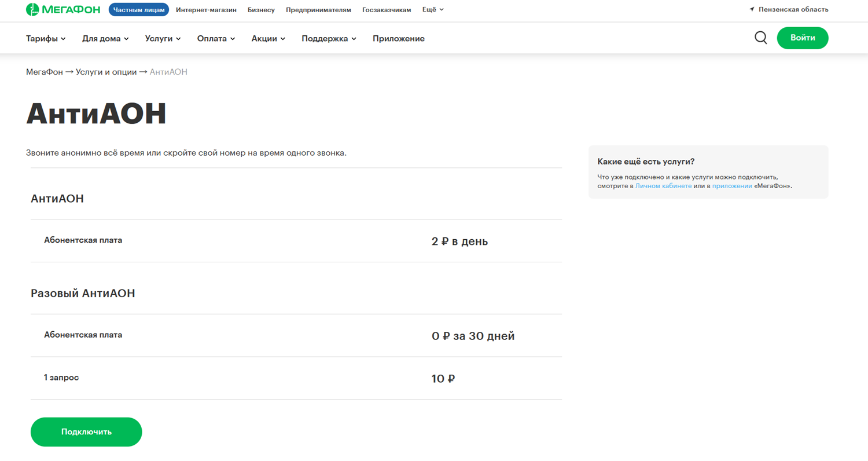This screenshot has width=868, height=461.
Task: Follow the Личном кабинете link
Action: pyautogui.click(x=663, y=186)
